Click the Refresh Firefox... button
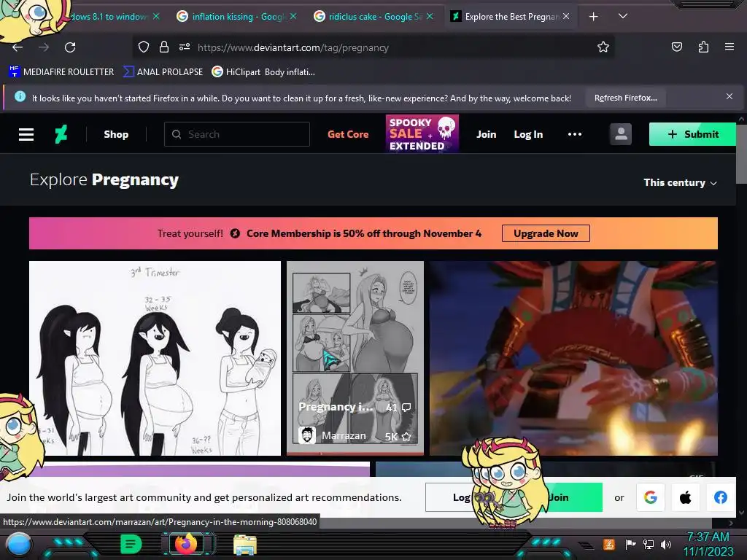This screenshot has height=560, width=747. (x=625, y=98)
